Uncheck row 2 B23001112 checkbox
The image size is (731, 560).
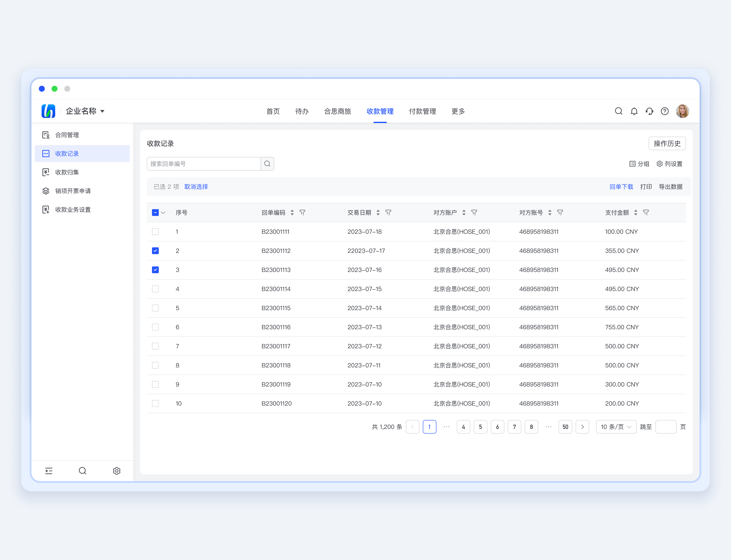(x=155, y=251)
